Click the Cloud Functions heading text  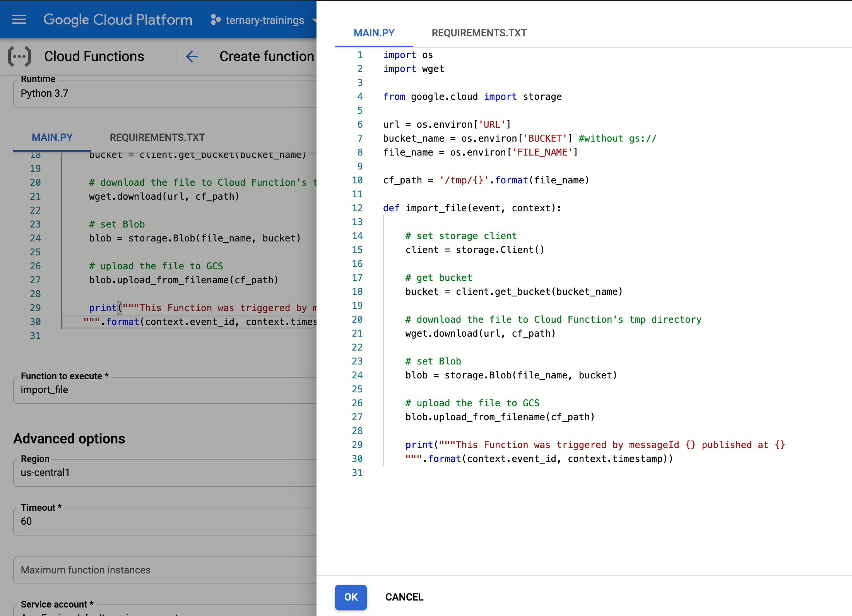(94, 56)
